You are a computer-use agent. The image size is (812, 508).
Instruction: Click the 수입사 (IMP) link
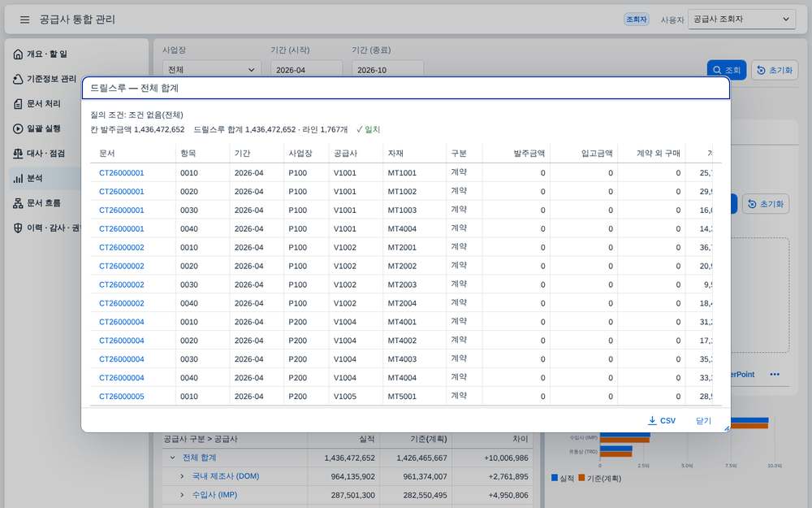tap(214, 495)
